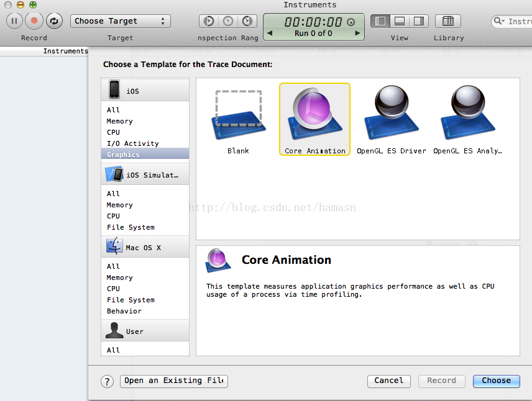Viewport: 532px width, 401px height.
Task: Select Memory under Mac OS X
Action: (145, 277)
